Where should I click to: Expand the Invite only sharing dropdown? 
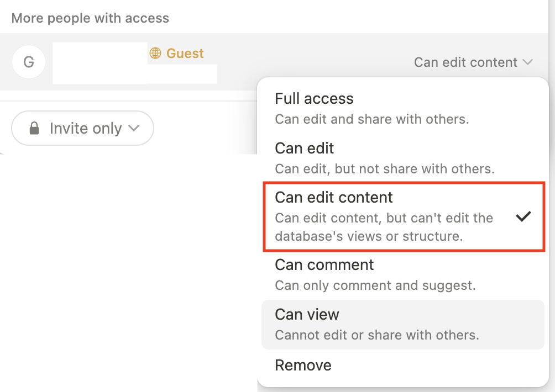(82, 129)
